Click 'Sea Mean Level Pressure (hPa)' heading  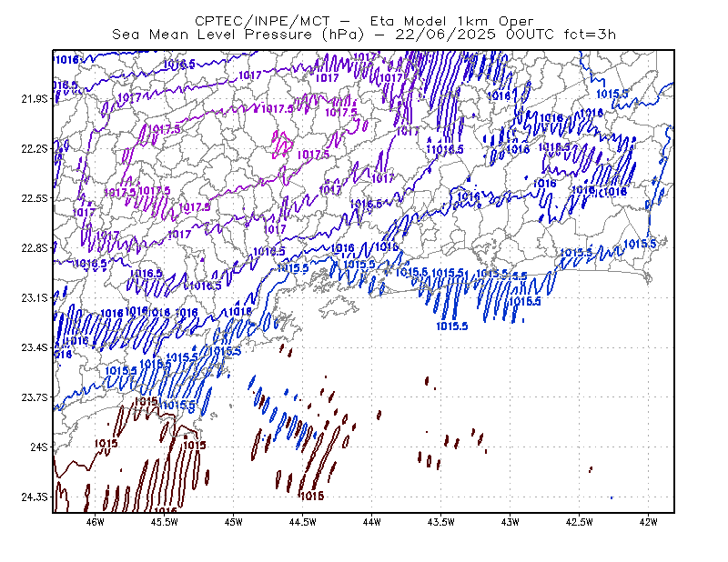tap(238, 35)
